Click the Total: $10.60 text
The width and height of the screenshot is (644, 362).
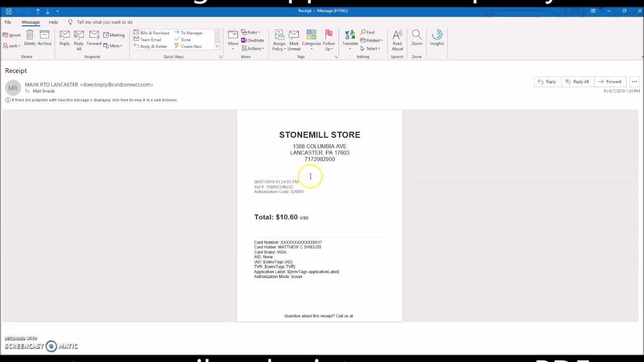click(x=281, y=217)
